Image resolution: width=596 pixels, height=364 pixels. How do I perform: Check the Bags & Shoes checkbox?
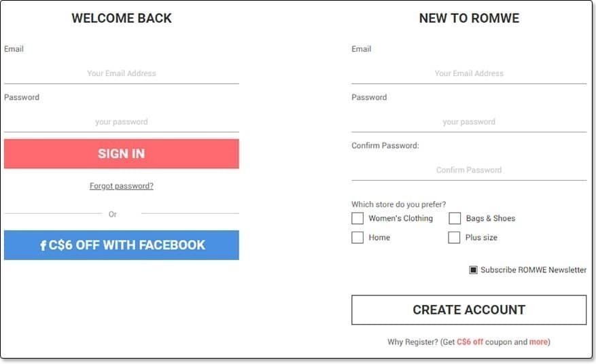pos(455,219)
